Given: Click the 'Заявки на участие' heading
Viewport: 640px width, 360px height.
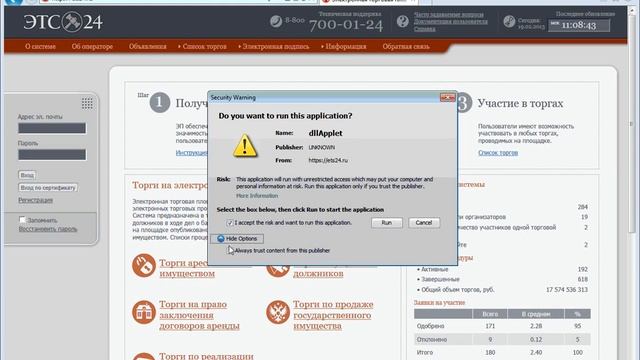Looking at the screenshot, I should 439,303.
